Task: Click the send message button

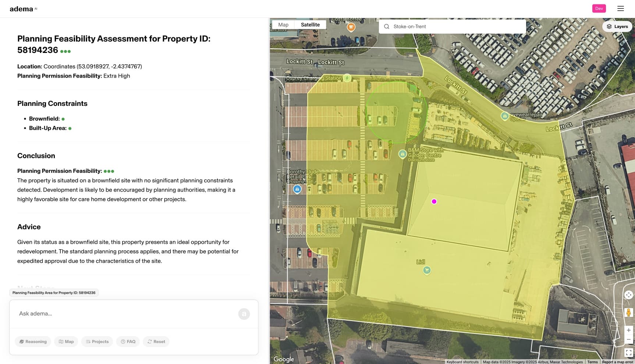Action: pyautogui.click(x=244, y=314)
